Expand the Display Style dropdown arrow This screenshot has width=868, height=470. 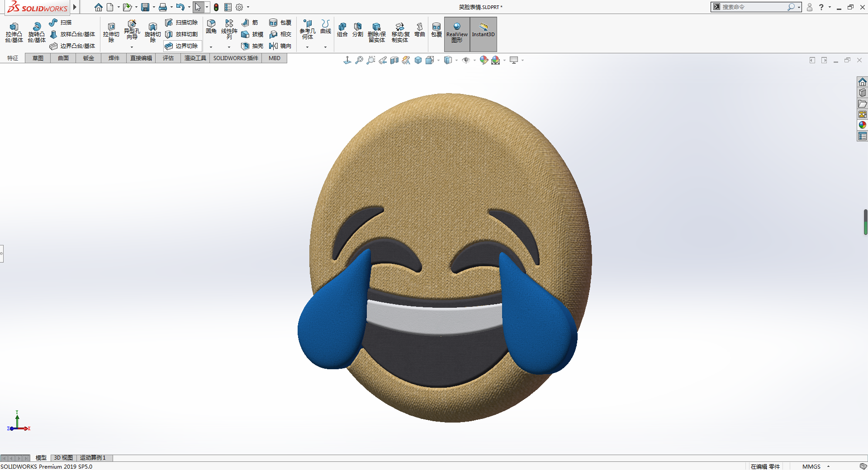click(456, 61)
